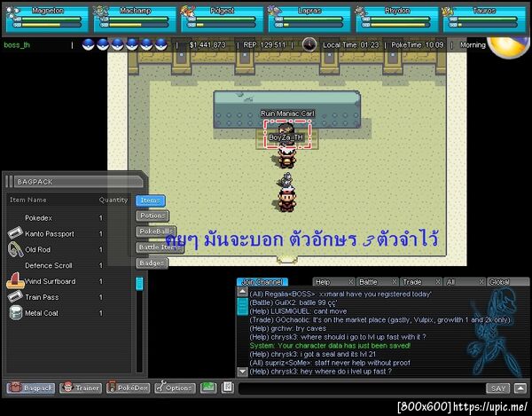
Task: Click the $1,441,873 money display
Action: [207, 44]
